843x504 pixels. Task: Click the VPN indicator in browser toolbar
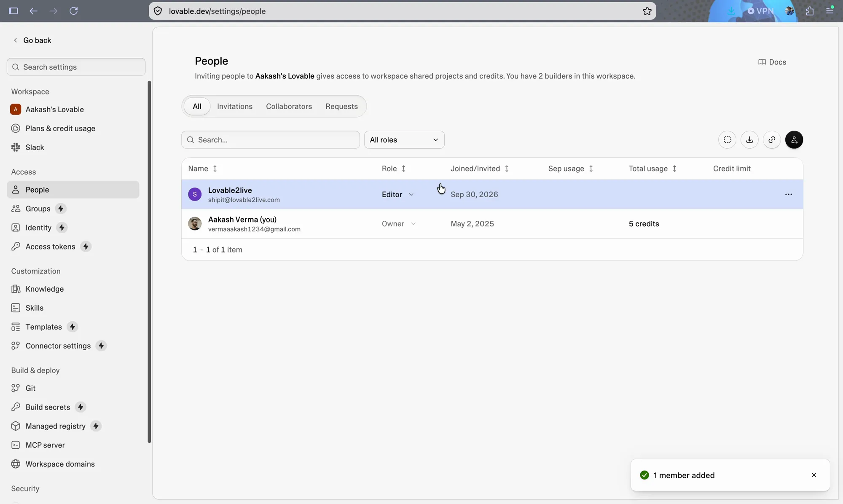pos(761,11)
